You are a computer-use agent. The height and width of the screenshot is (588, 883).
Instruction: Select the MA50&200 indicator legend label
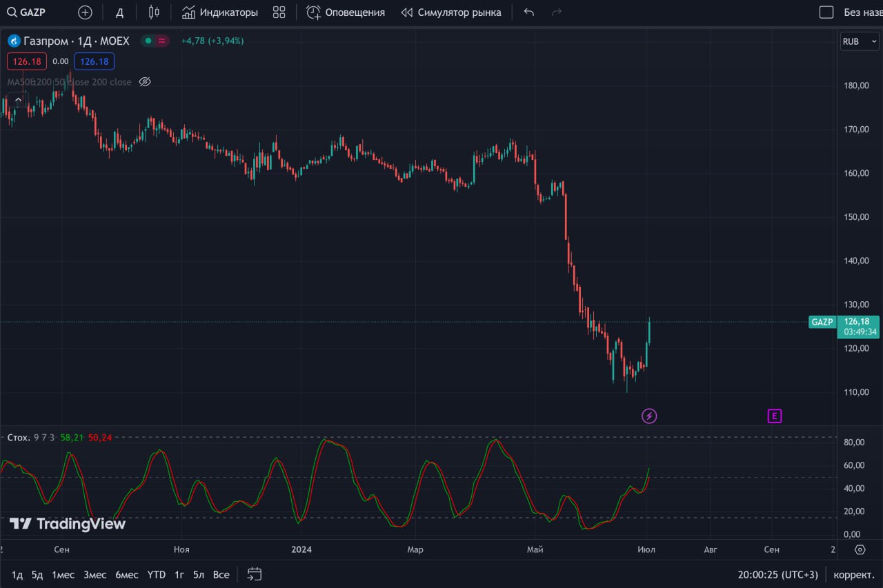(x=69, y=81)
